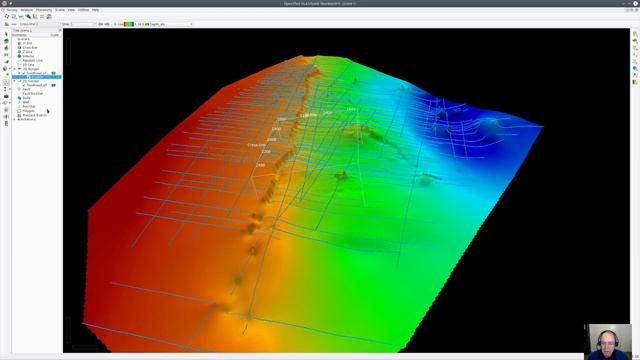Screen dimensions: 640x360
Task: Open the Survey menu
Action: coord(12,10)
